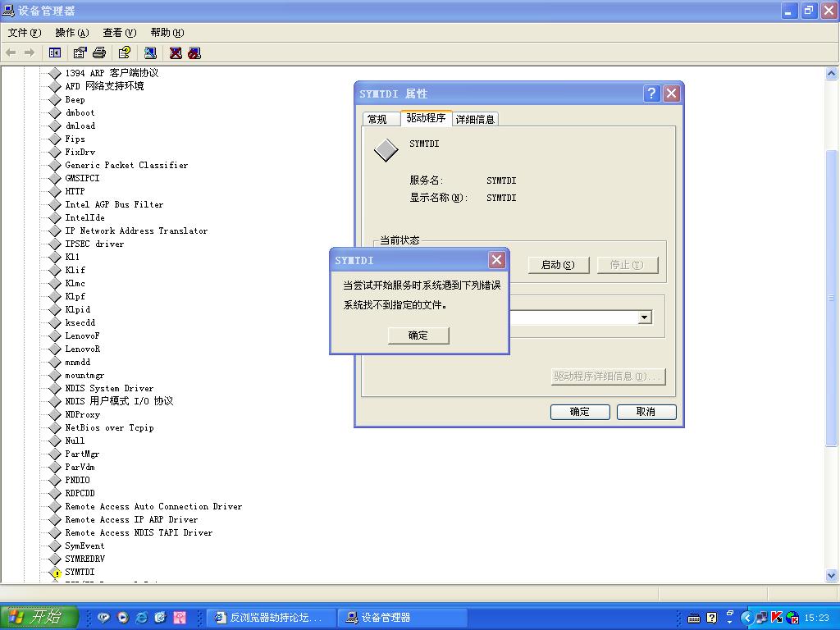The width and height of the screenshot is (840, 630).
Task: Click 确定 in the SYMTDI error dialog
Action: [x=418, y=336]
